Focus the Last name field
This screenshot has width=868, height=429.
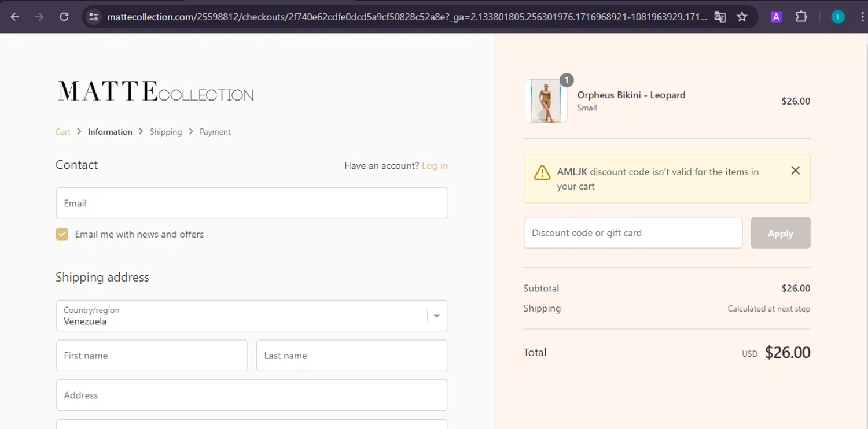pos(352,356)
